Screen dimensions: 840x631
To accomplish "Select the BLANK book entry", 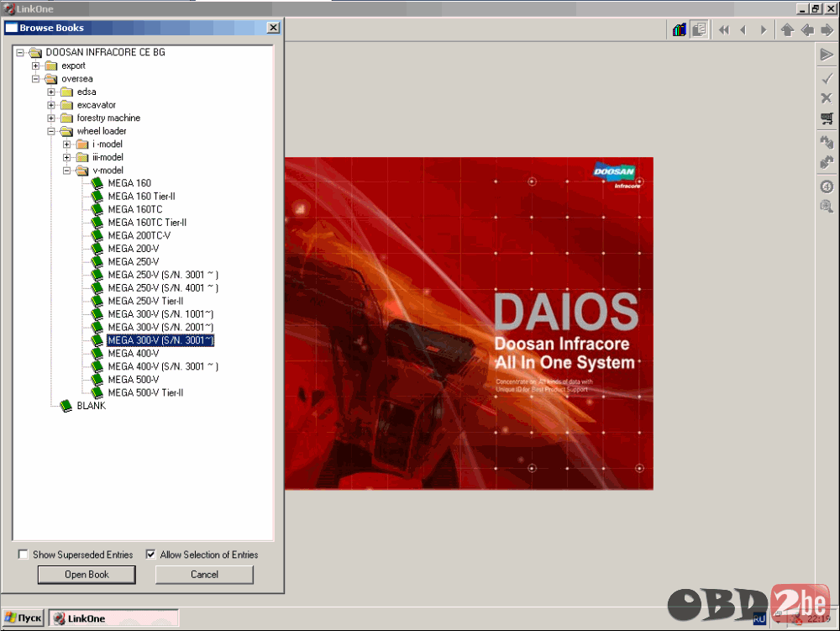I will (x=91, y=406).
